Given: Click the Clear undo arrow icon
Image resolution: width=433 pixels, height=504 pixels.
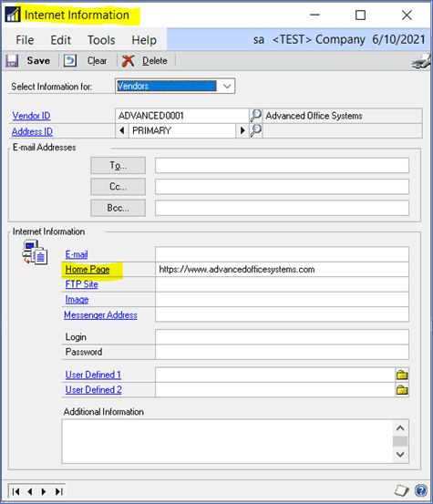Looking at the screenshot, I should point(70,60).
